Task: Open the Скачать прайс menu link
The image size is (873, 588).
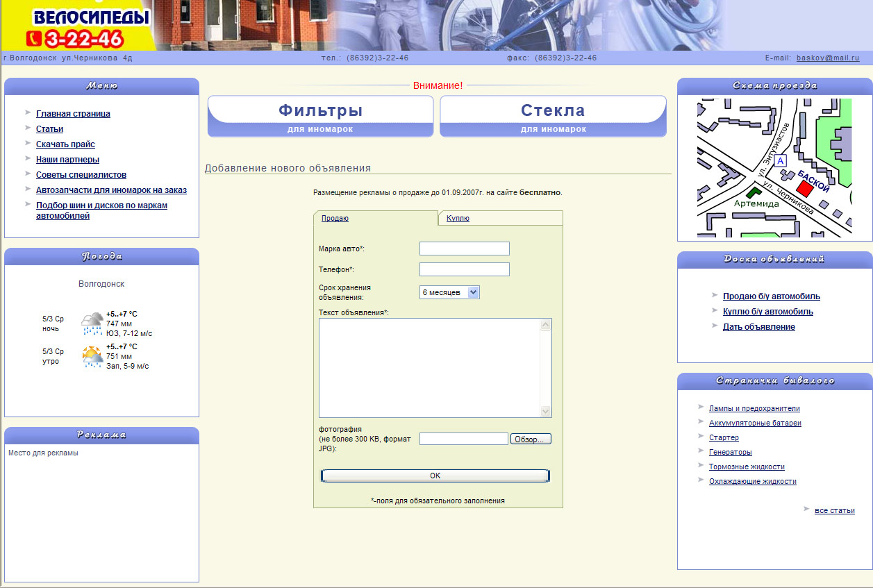Action: tap(65, 144)
